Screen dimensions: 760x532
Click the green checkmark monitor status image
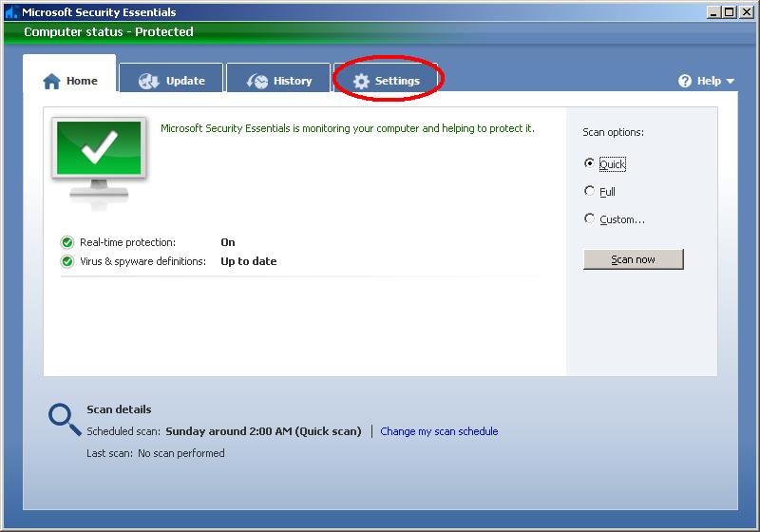(x=99, y=155)
